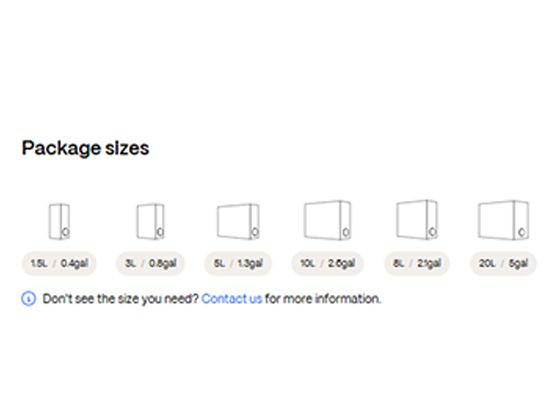
Task: Select the '3L' liter value label
Action: coord(130,264)
